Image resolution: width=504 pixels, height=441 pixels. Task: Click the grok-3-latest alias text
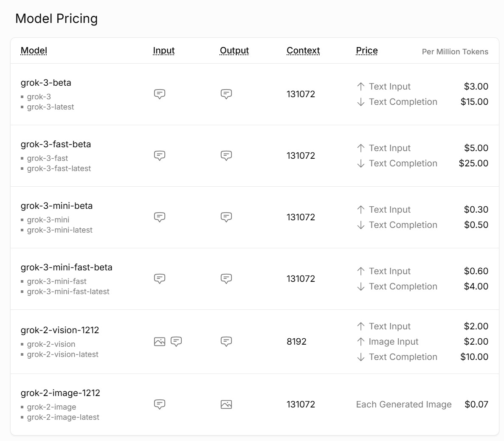click(51, 107)
